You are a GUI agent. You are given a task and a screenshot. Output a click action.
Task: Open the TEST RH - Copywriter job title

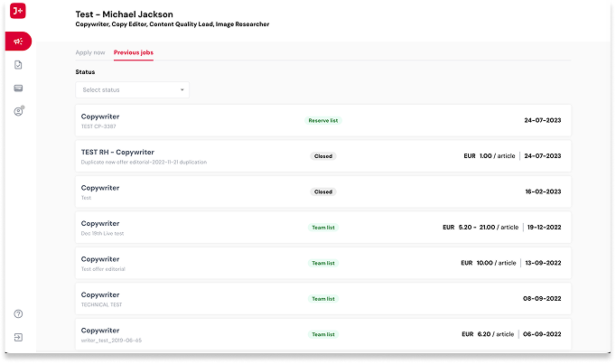pyautogui.click(x=117, y=153)
